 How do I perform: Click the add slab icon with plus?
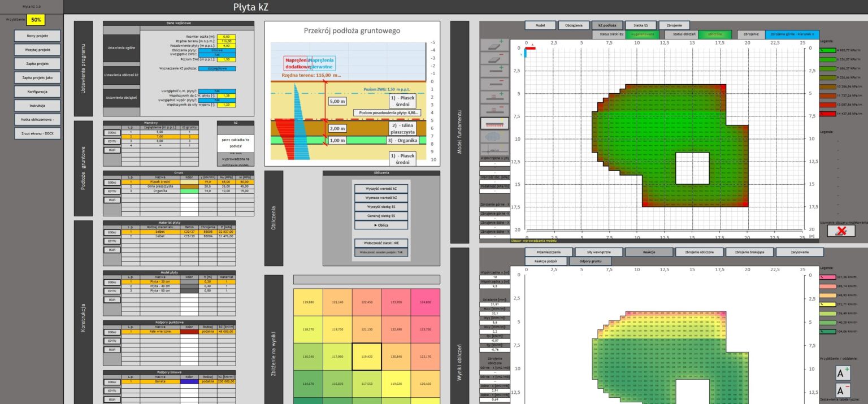pyautogui.click(x=494, y=46)
